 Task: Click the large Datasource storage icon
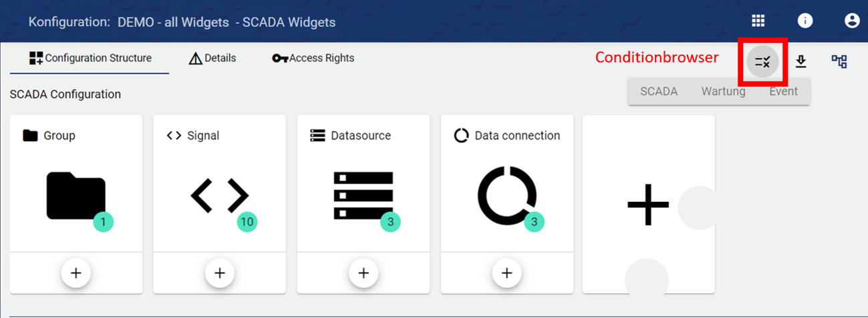point(363,196)
